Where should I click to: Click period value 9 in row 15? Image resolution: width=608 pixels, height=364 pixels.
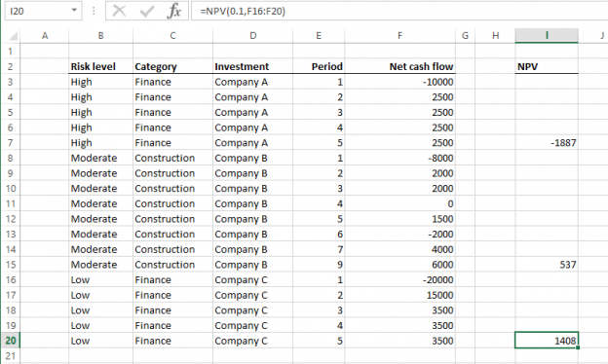[340, 265]
